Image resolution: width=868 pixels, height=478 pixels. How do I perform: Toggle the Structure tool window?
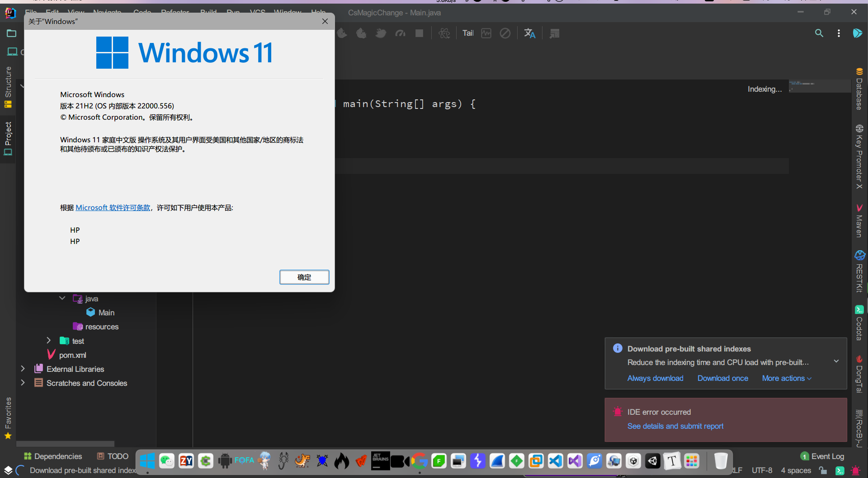tap(8, 87)
